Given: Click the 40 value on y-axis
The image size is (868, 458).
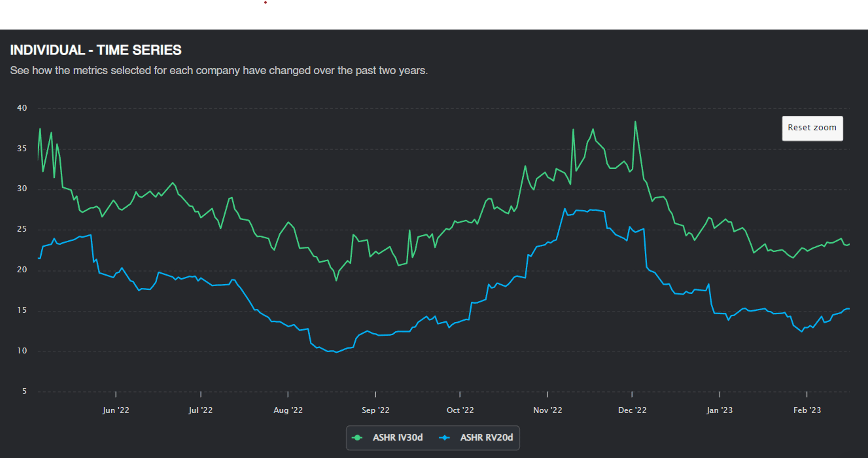Looking at the screenshot, I should (22, 108).
